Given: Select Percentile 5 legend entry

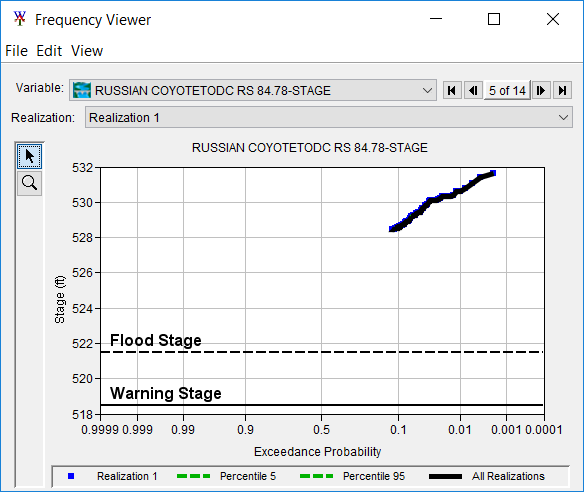Looking at the screenshot, I should (x=248, y=476).
